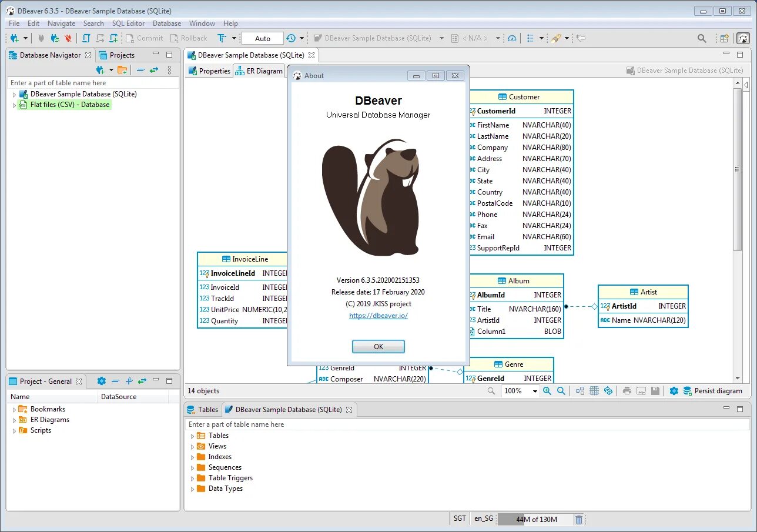Image resolution: width=757 pixels, height=532 pixels.
Task: Open the New Connection dropdown arrow in main toolbar
Action: (25, 38)
